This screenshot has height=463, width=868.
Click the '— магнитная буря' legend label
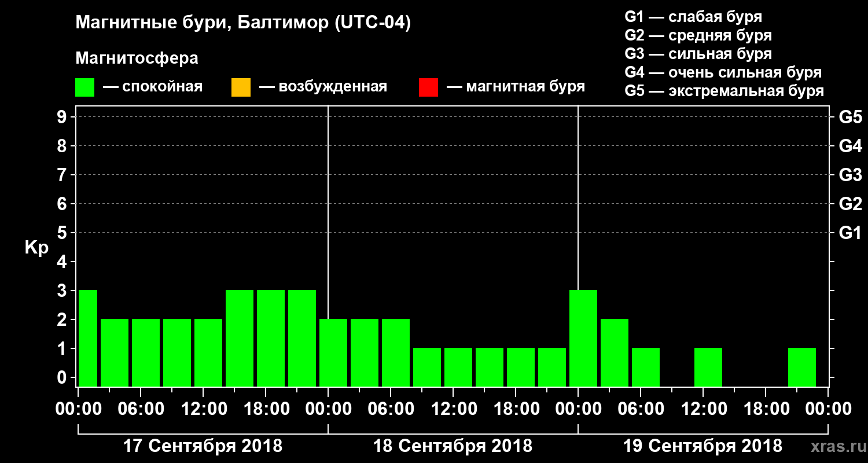[516, 87]
